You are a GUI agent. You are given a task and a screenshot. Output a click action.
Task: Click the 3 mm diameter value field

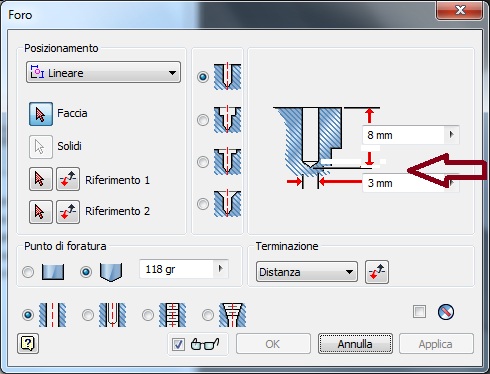403,183
